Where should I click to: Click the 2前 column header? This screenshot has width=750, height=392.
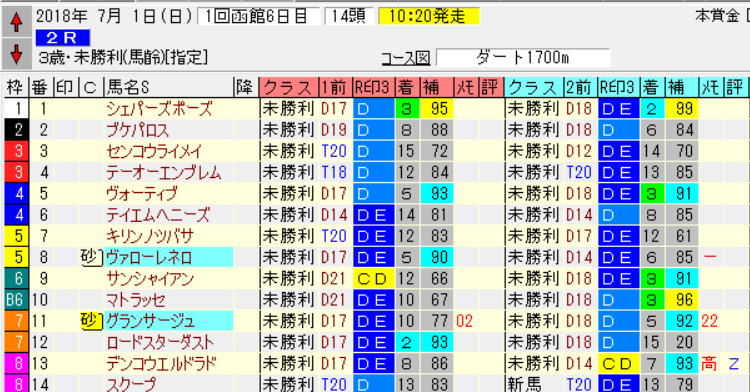(580, 87)
